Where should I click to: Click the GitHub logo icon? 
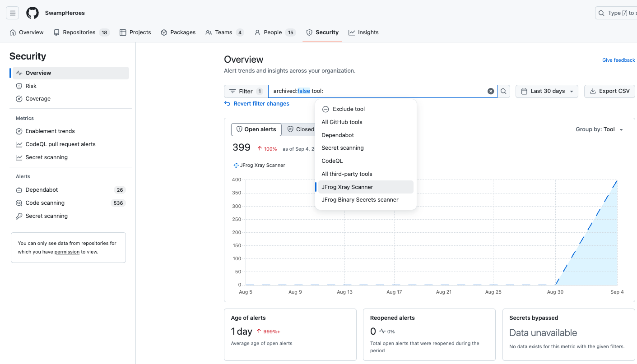click(33, 13)
